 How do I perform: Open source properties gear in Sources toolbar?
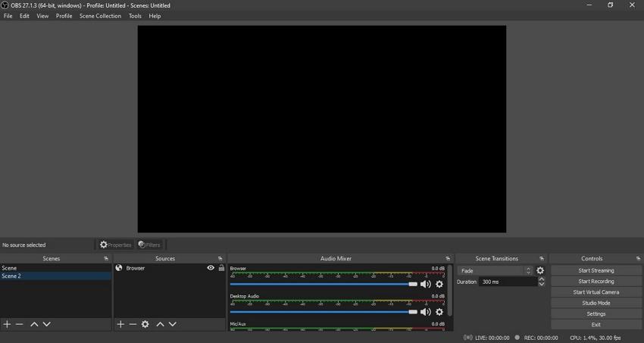point(145,324)
